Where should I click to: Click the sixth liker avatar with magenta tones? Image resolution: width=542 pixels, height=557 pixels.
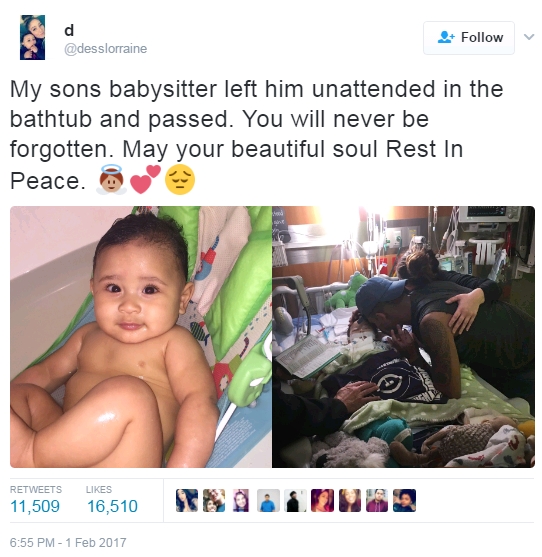coord(323,500)
